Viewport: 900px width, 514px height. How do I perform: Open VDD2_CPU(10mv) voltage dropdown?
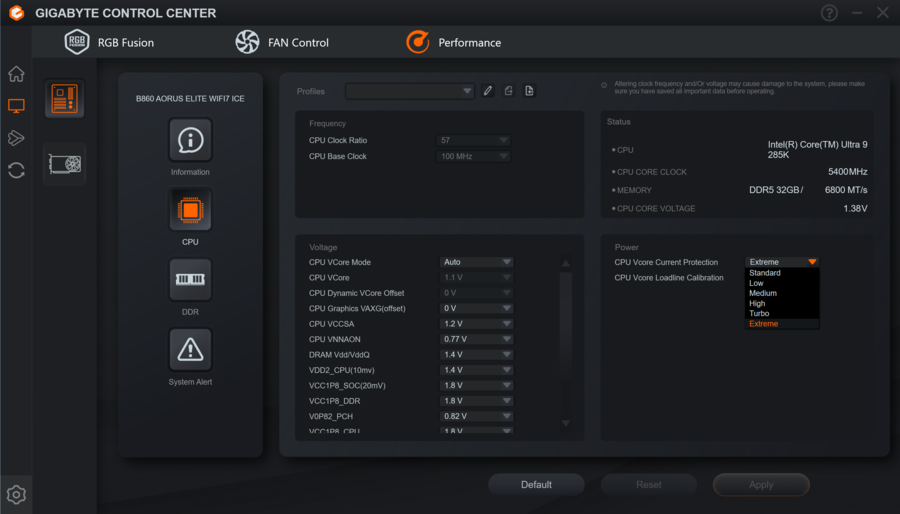tap(476, 370)
